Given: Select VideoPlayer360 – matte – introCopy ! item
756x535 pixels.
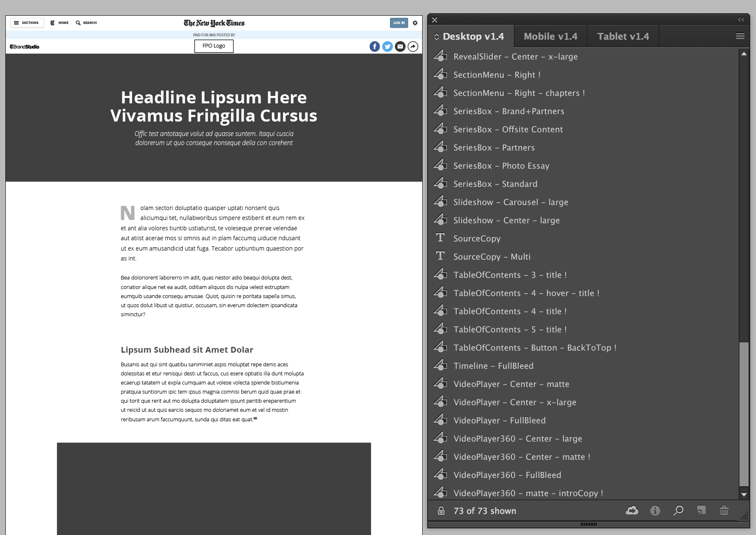Looking at the screenshot, I should (x=582, y=493).
